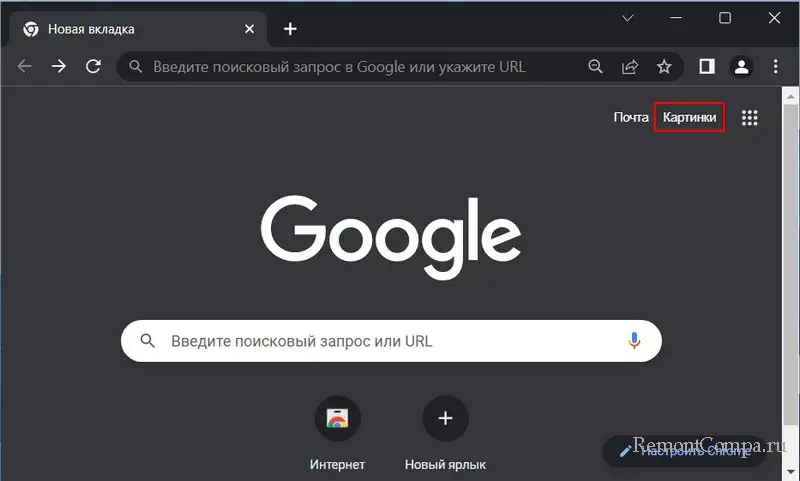Add a shortcut via Новый ярлык
This screenshot has height=481, width=800.
(x=446, y=419)
